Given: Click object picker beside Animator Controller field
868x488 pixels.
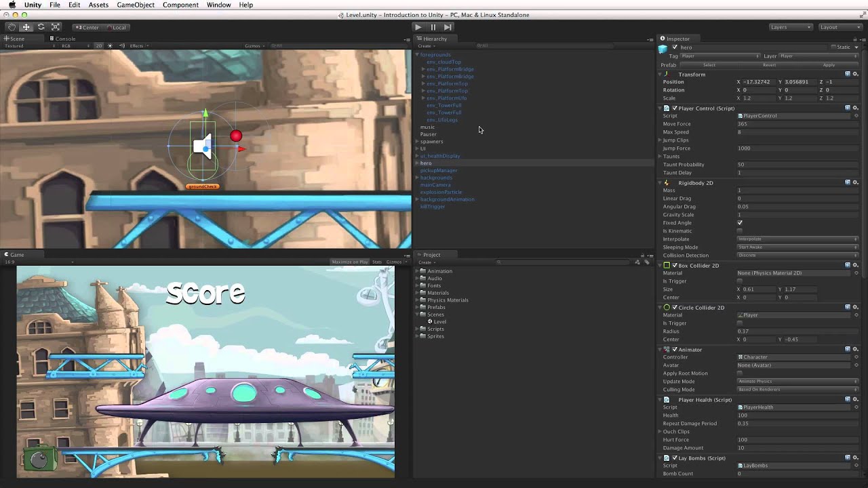Looking at the screenshot, I should click(x=856, y=357).
